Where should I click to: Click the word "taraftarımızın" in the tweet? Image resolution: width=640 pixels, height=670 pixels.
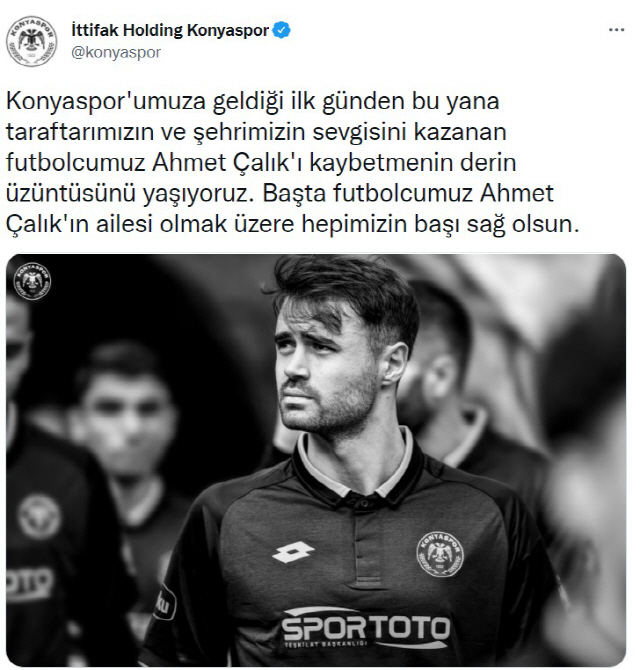[x=80, y=132]
